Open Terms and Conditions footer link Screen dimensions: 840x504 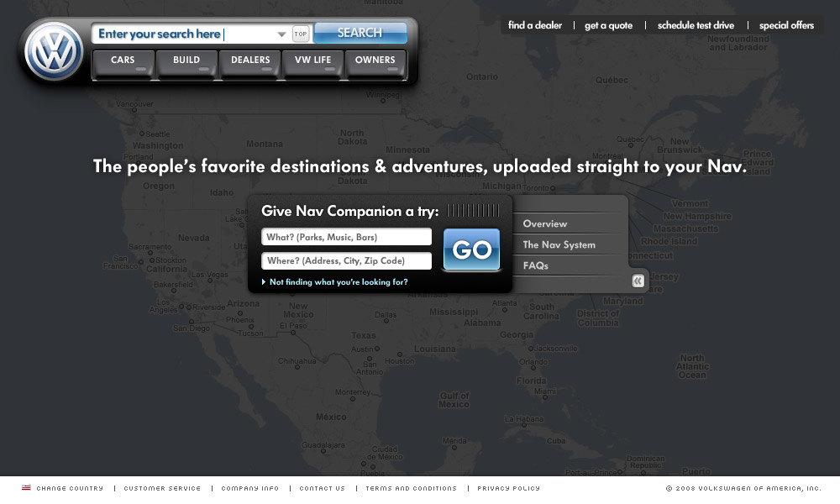coord(411,489)
